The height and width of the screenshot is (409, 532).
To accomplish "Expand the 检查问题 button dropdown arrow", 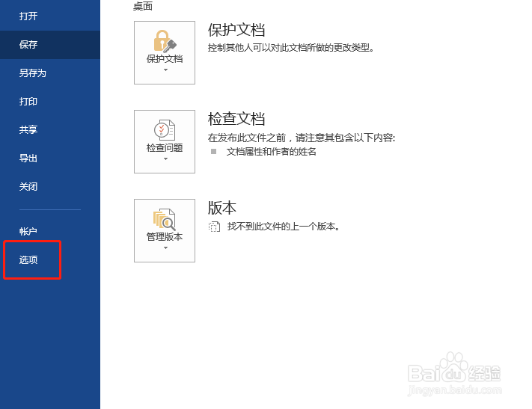I will point(165,159).
